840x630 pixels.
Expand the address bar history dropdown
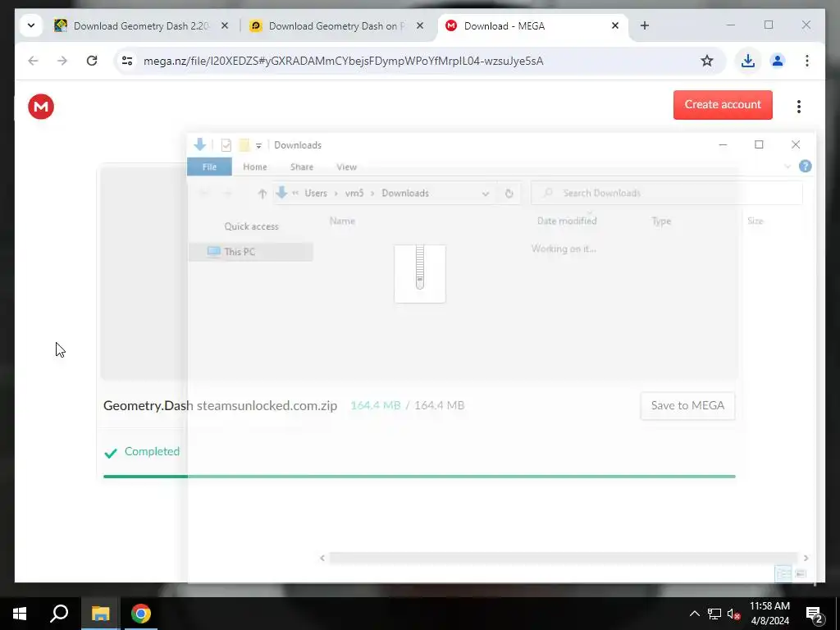click(486, 194)
